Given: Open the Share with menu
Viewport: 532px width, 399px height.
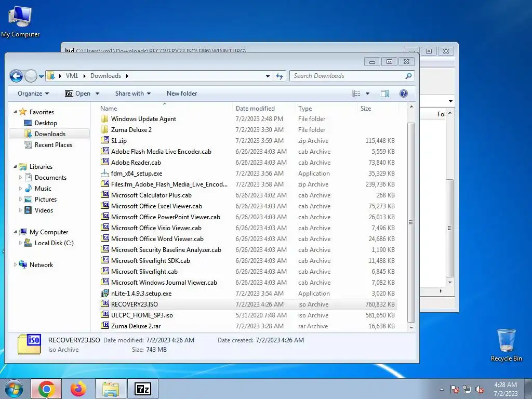Looking at the screenshot, I should point(132,94).
